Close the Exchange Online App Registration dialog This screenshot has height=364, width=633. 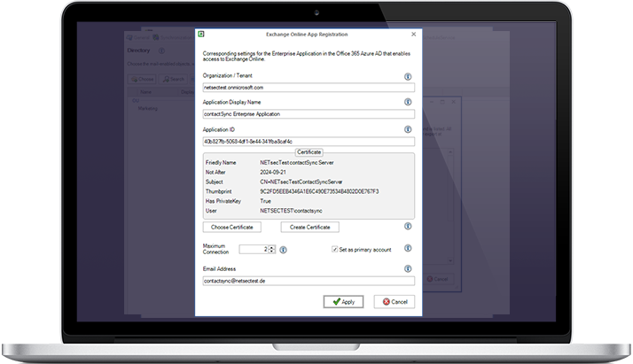[413, 35]
